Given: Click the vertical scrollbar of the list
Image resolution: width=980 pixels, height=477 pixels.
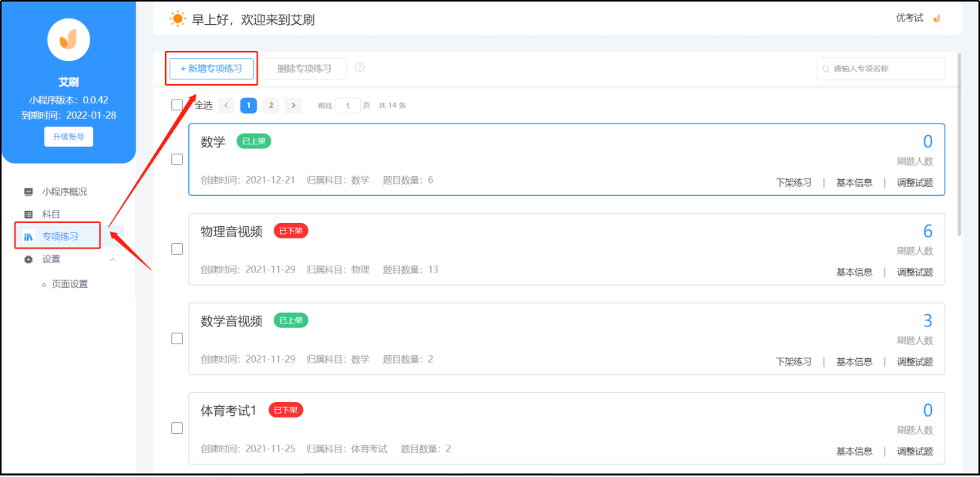Looking at the screenshot, I should pyautogui.click(x=959, y=144).
